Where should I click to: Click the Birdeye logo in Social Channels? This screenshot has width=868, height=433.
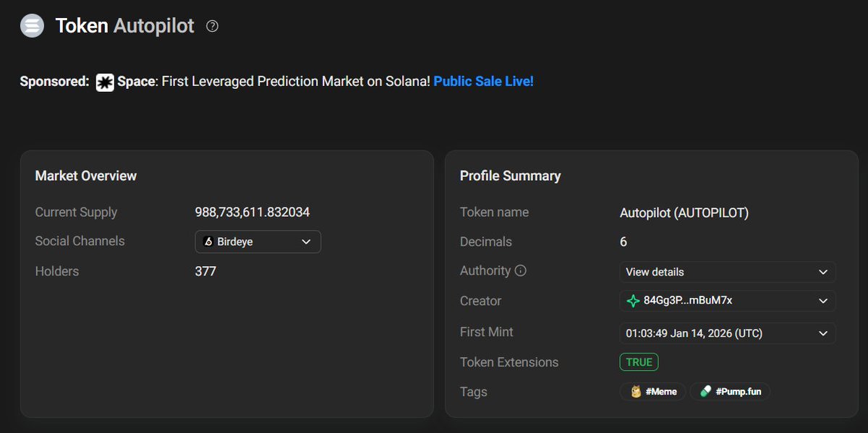coord(208,241)
